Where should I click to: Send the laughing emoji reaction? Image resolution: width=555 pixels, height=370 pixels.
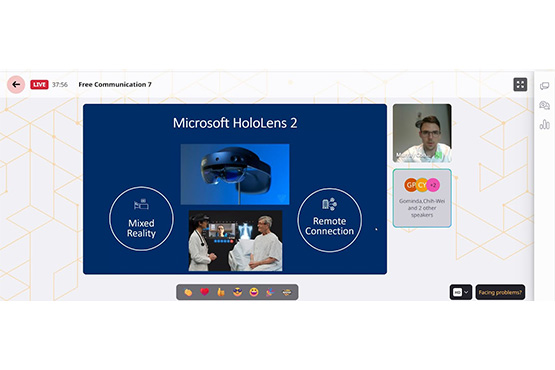pos(254,292)
